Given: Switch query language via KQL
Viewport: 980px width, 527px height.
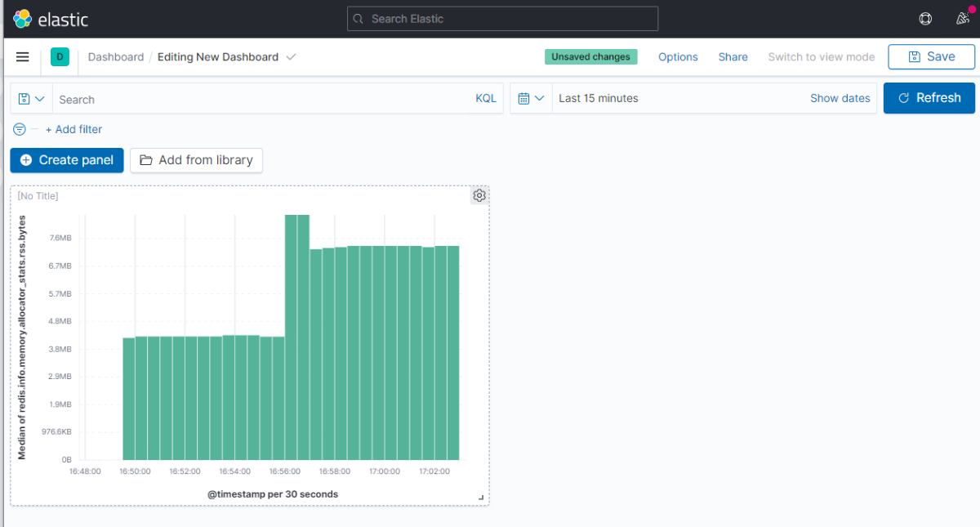Looking at the screenshot, I should (x=486, y=99).
